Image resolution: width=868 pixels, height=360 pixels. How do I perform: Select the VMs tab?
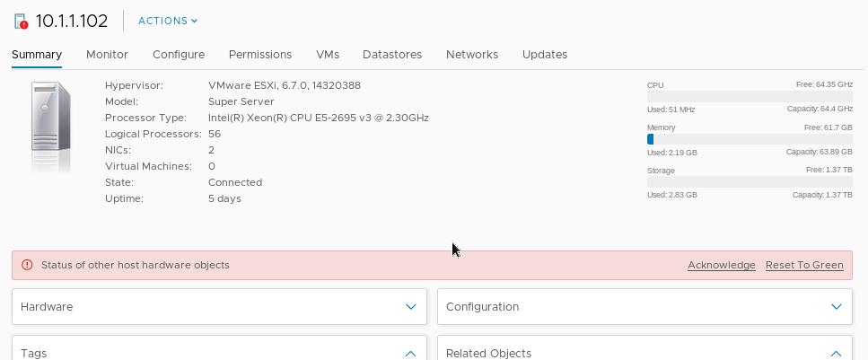tap(328, 55)
